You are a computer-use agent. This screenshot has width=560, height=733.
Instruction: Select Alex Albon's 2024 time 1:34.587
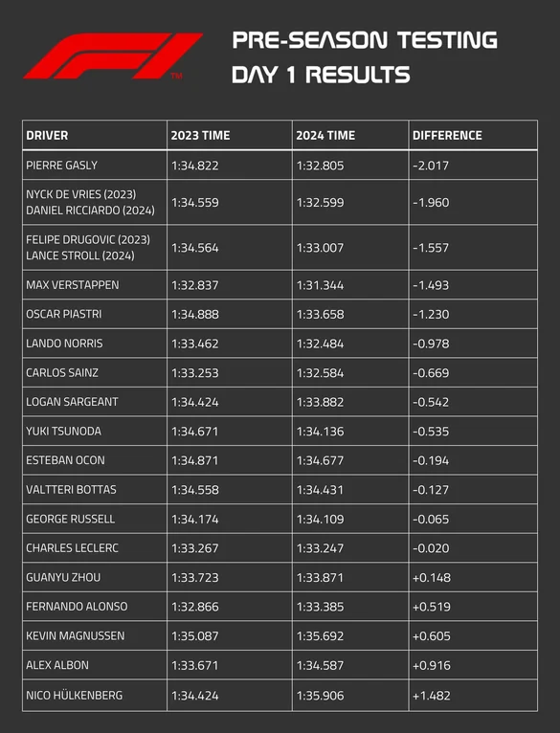pos(320,665)
